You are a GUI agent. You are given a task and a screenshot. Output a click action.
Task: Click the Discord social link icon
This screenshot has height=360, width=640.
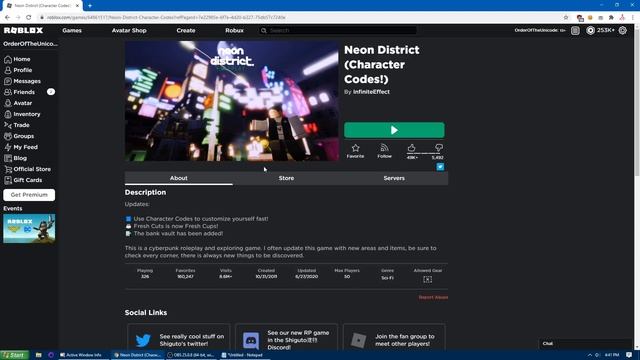(251, 340)
